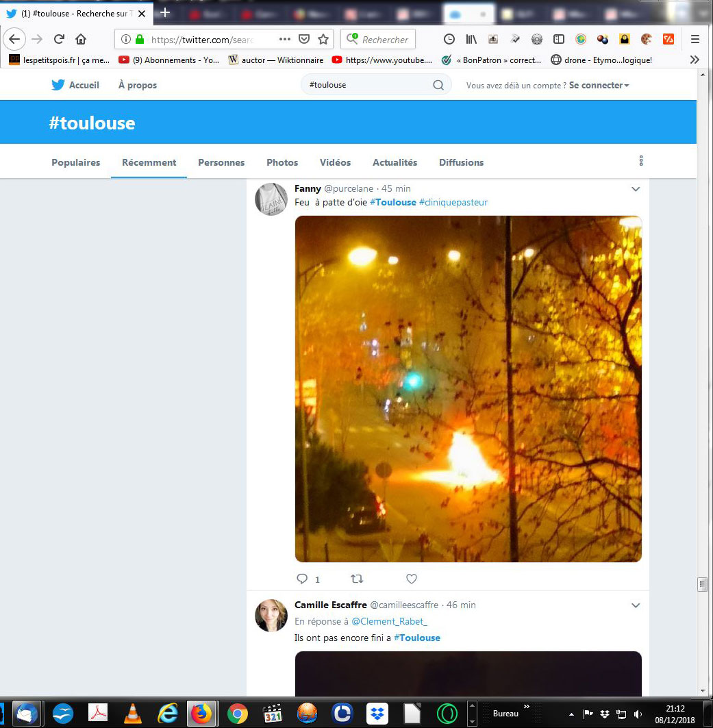
Task: Launch VLC from the taskbar
Action: 133,714
